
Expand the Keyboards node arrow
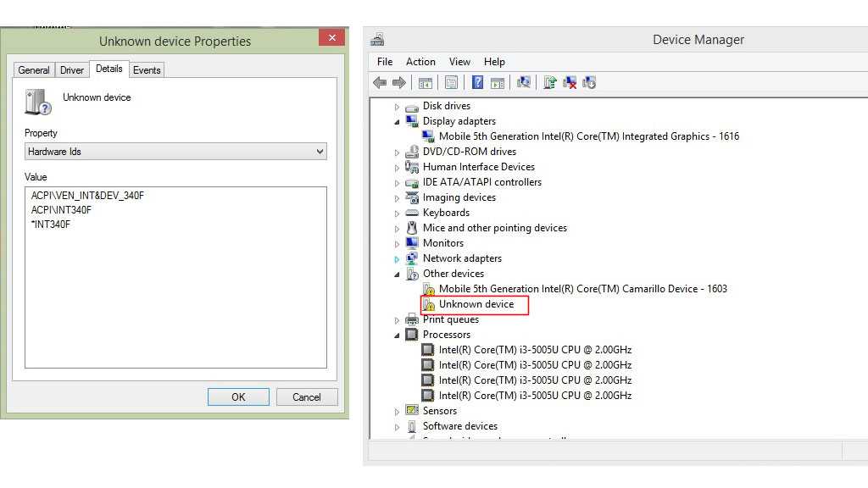397,213
